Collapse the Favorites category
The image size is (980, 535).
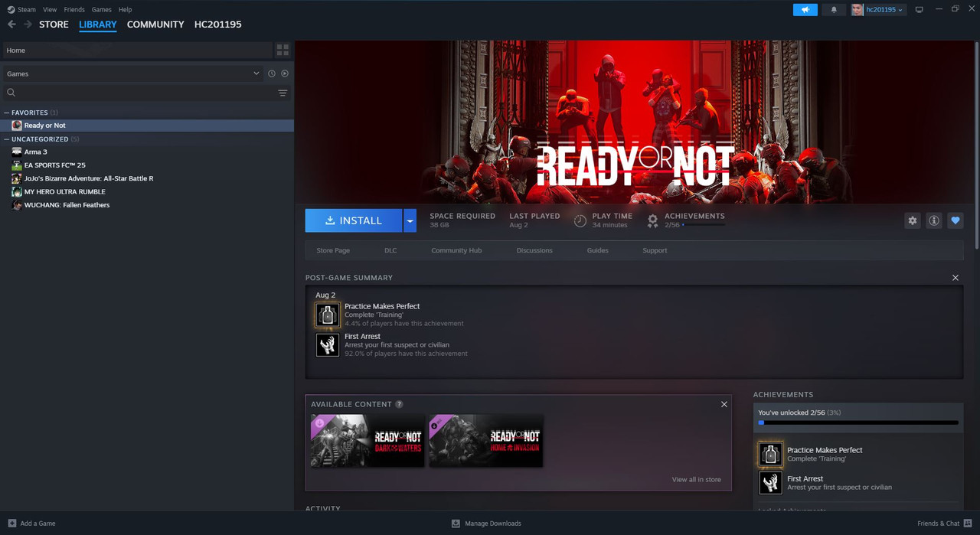click(7, 113)
